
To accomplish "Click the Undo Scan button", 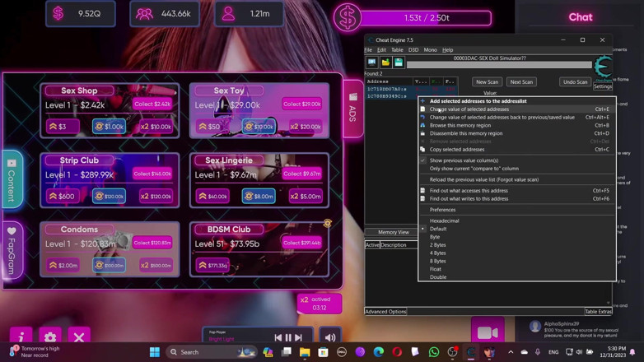I will pos(575,82).
